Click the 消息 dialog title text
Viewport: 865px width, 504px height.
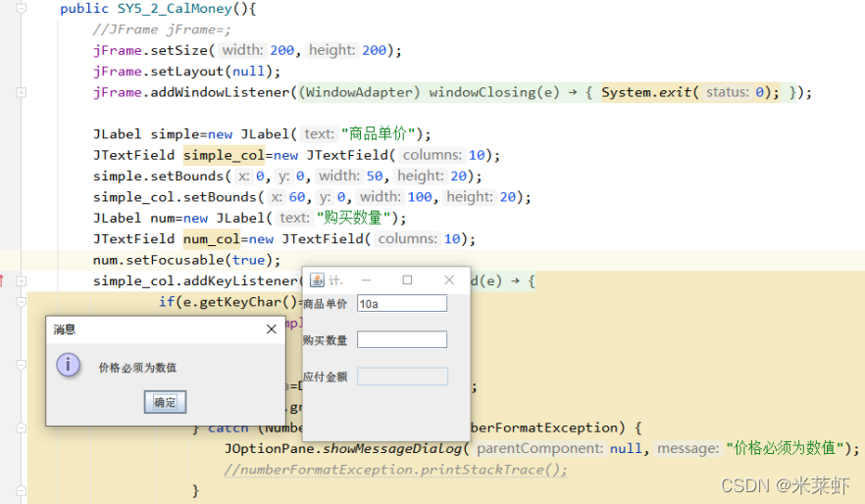[64, 329]
